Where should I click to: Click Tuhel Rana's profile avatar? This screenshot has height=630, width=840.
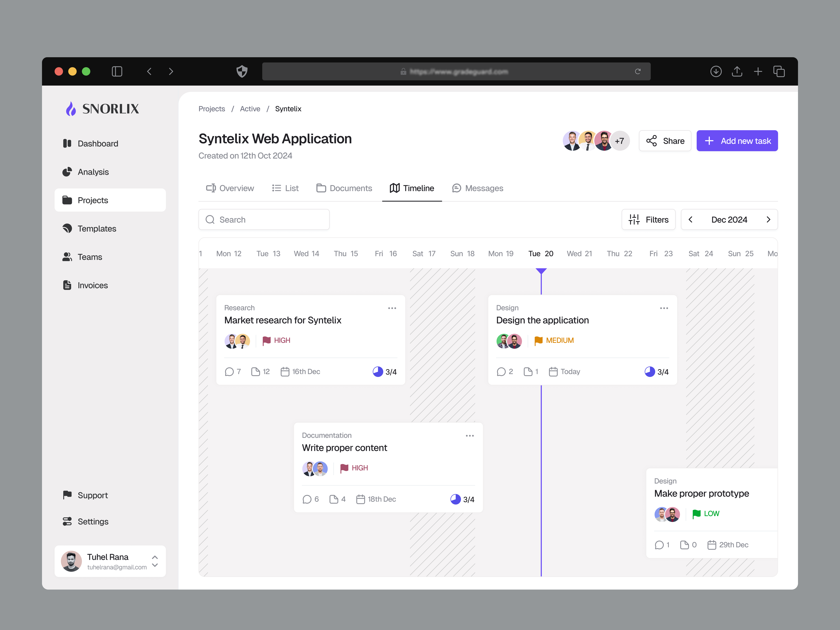(x=71, y=561)
